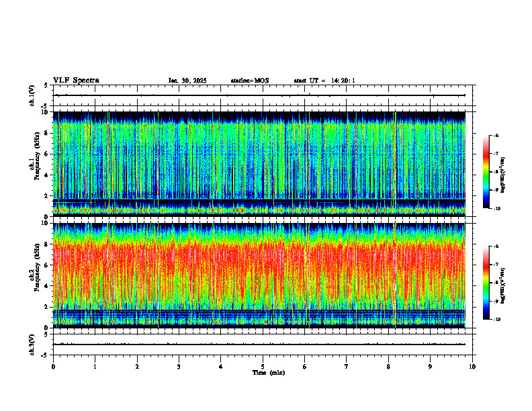Click the "0" tick on the time axis
The width and height of the screenshot is (532, 411).
[53, 367]
